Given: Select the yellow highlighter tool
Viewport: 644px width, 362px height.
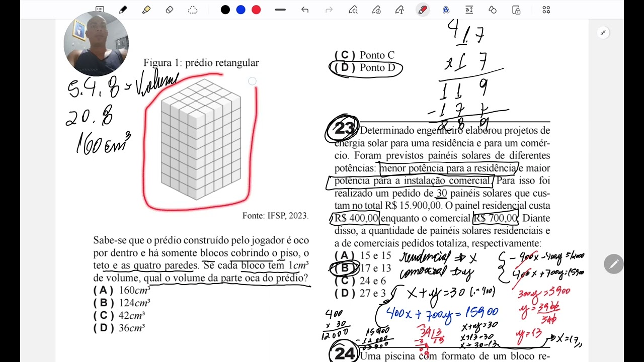Looking at the screenshot, I should [x=146, y=10].
